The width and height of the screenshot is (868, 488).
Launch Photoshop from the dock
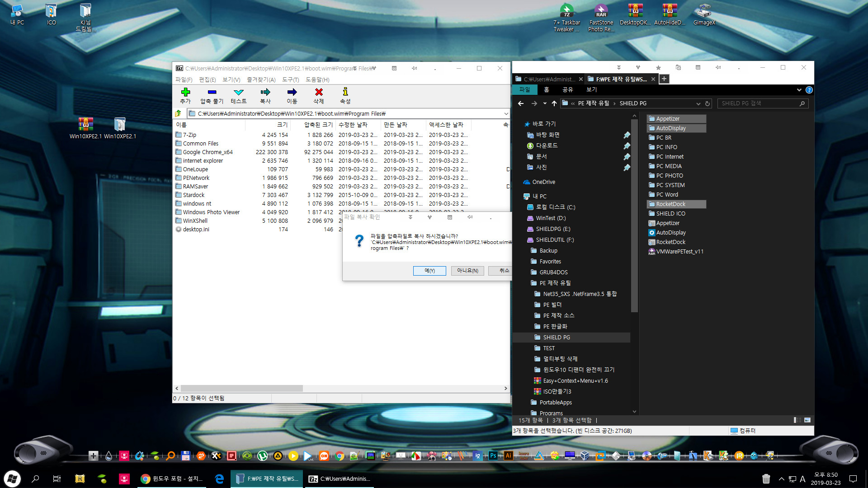pos(493,456)
